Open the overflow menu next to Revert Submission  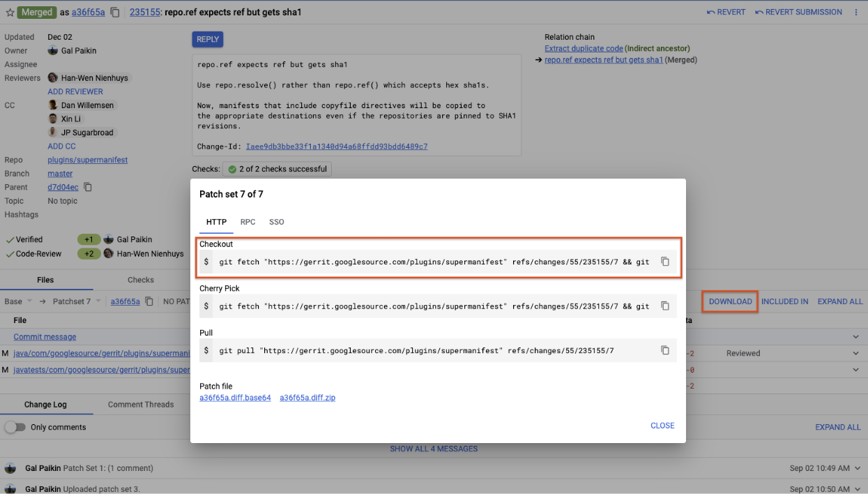pyautogui.click(x=858, y=12)
